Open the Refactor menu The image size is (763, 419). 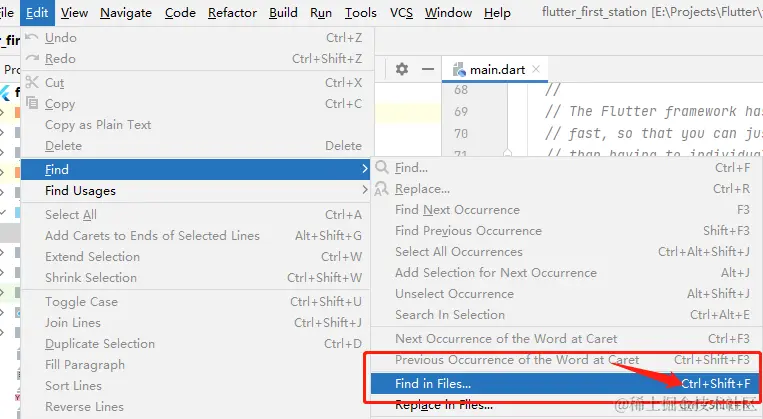click(232, 13)
